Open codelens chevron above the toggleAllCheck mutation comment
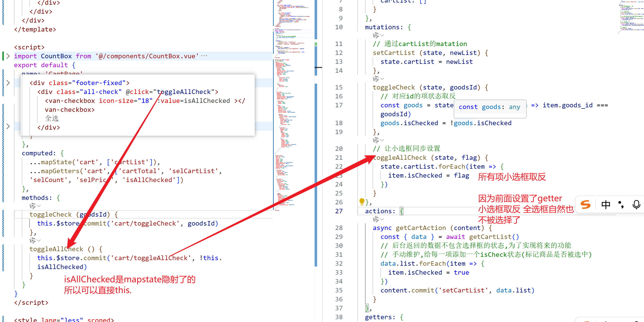Image resolution: width=644 pixels, height=322 pixels. point(382,140)
